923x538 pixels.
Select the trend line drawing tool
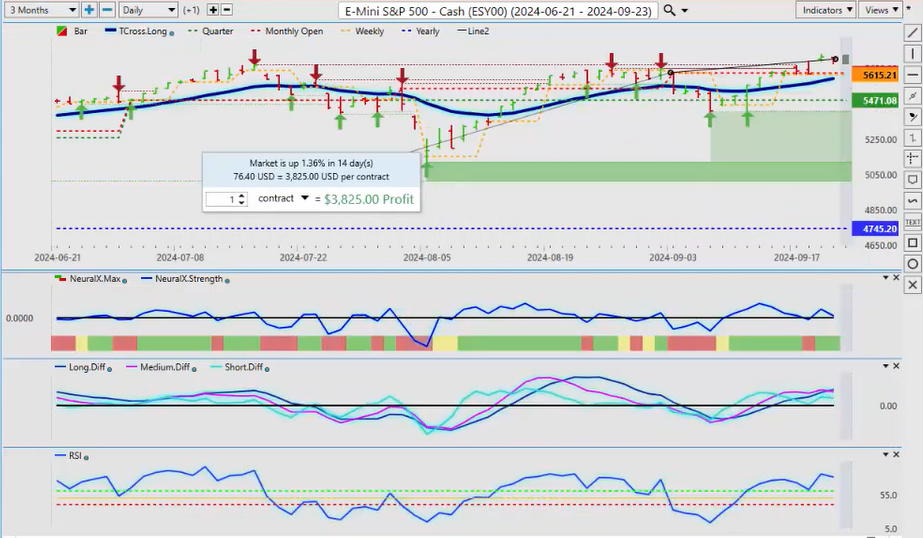click(912, 33)
